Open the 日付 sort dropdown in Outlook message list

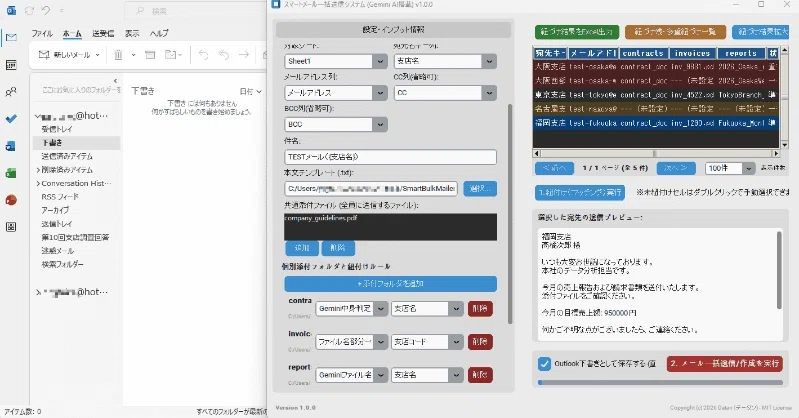click(x=250, y=91)
